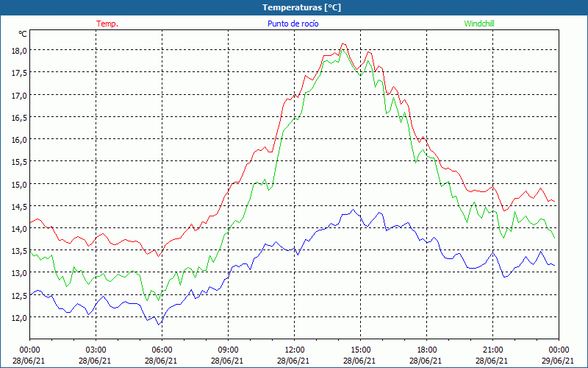
Task: Click the 03:00 time axis label
Action: tap(96, 350)
